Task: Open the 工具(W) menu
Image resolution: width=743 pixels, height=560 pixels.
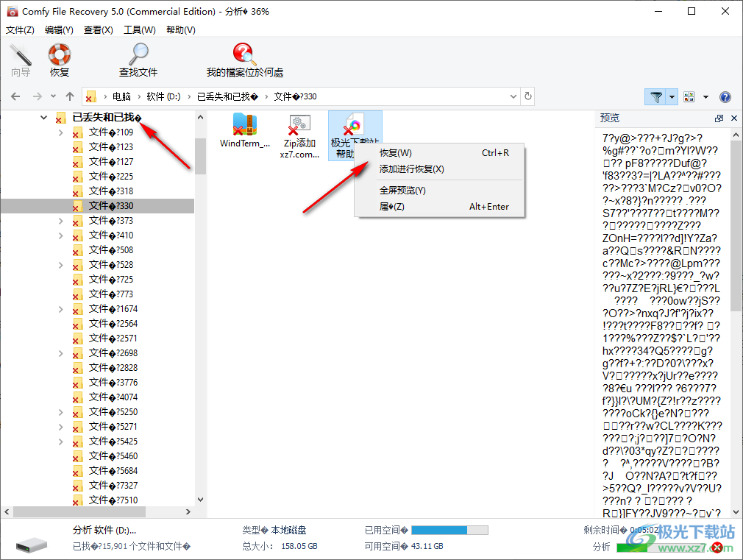Action: (x=139, y=30)
